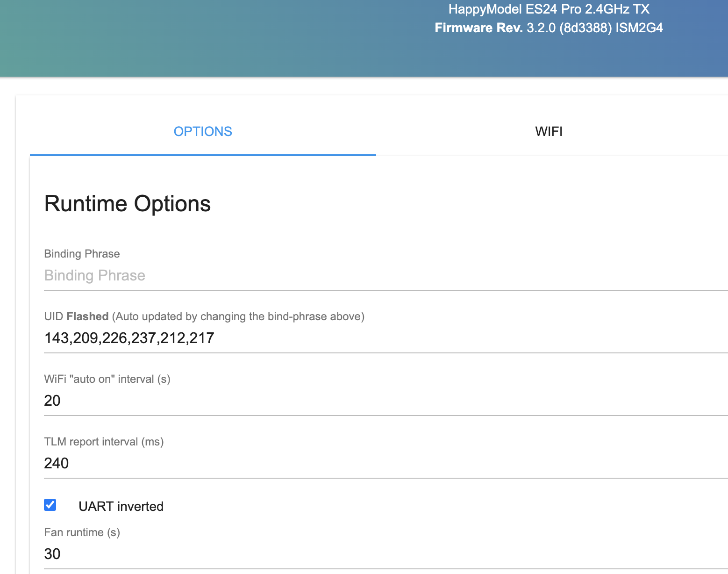728x574 pixels.
Task: Click the Runtime Options heading
Action: point(127,203)
